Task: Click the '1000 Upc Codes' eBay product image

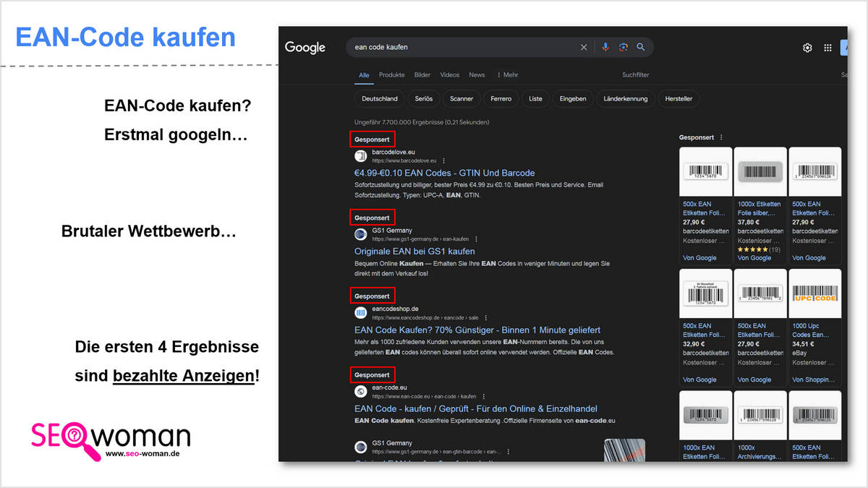Action: [x=814, y=293]
